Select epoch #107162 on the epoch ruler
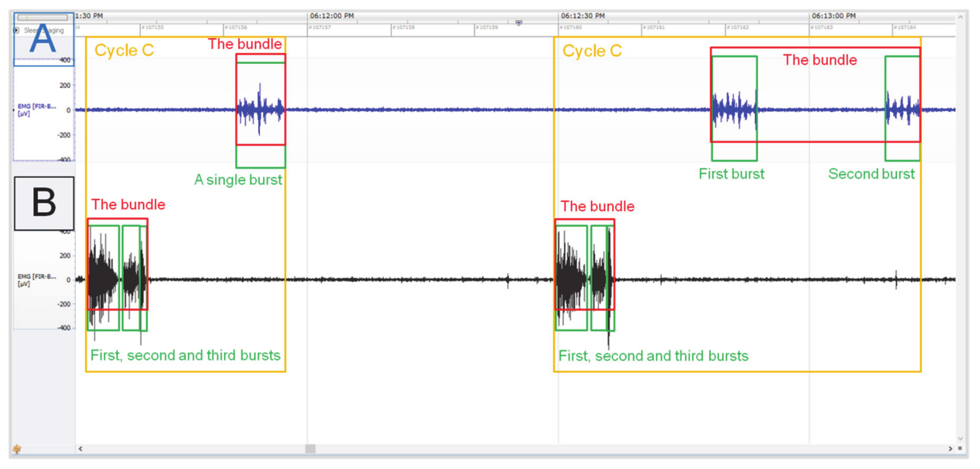This screenshot has height=469, width=980. [x=738, y=27]
